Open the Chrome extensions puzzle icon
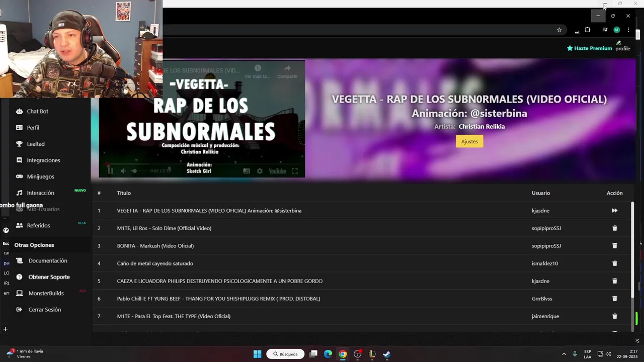Viewport: 644px width, 362px height. click(587, 30)
